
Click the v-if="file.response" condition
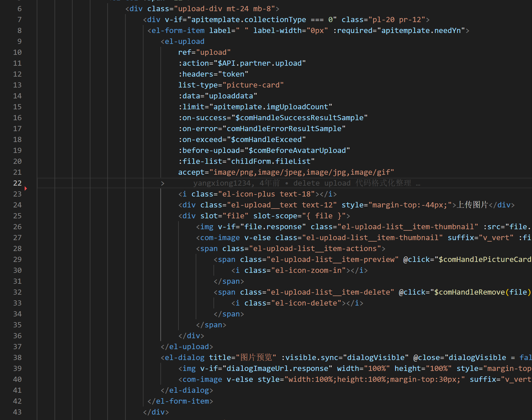262,227
